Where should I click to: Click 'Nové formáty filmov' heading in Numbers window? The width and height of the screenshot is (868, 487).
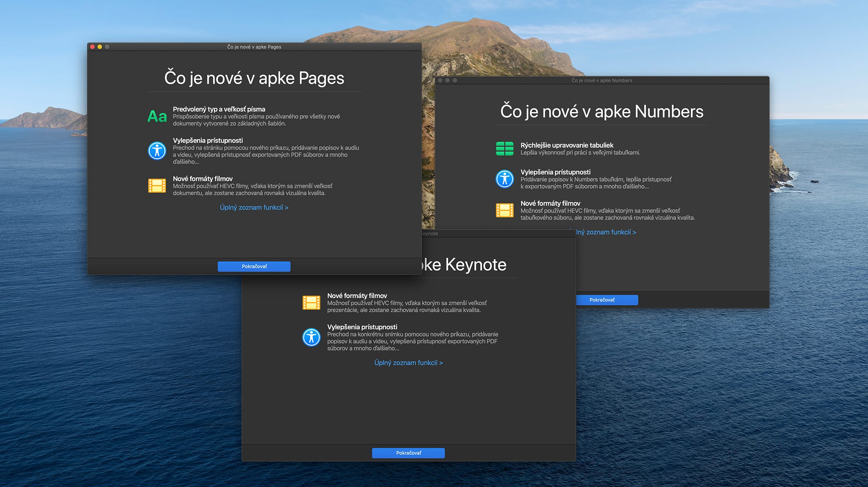pyautogui.click(x=551, y=203)
